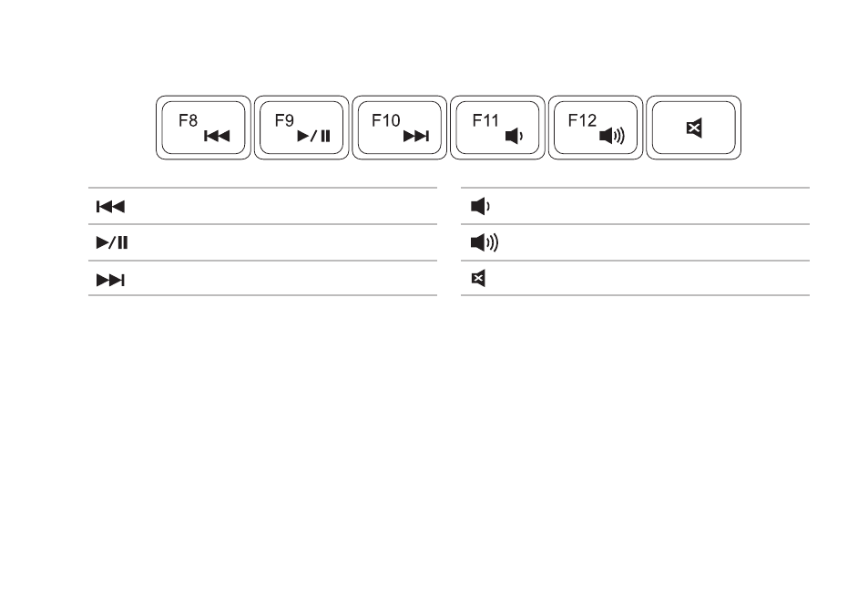Select the play/pause icon in the legend
This screenshot has width=868, height=616.
[x=112, y=242]
